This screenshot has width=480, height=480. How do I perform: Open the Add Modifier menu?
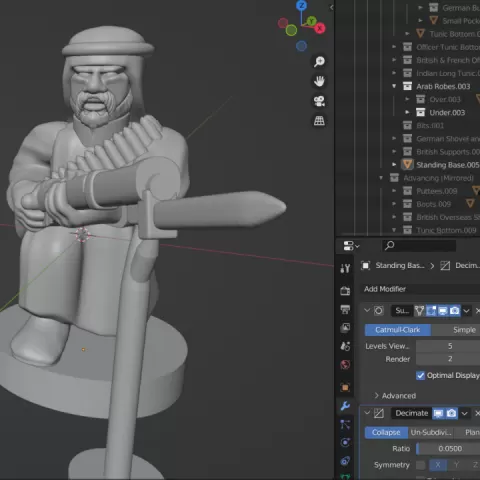421,289
